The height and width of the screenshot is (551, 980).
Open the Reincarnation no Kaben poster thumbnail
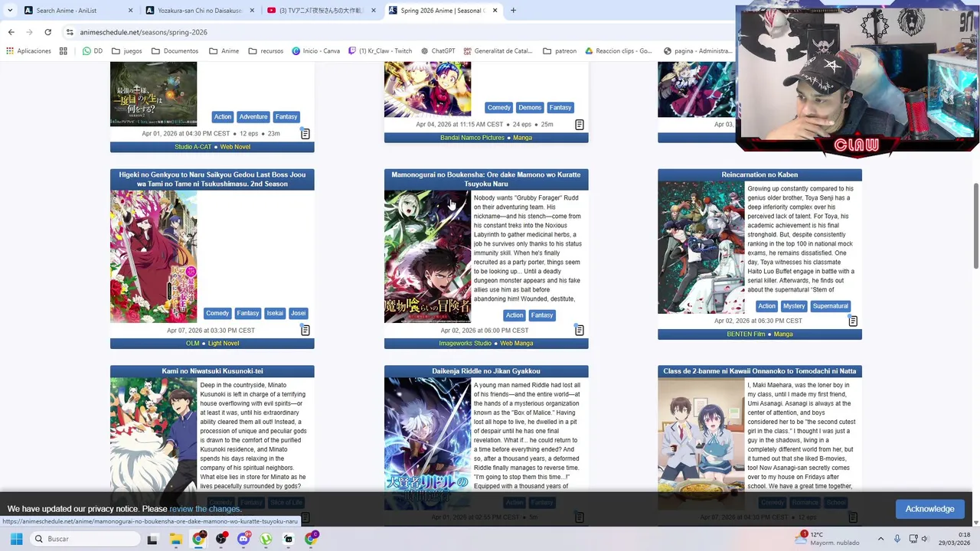pos(701,247)
